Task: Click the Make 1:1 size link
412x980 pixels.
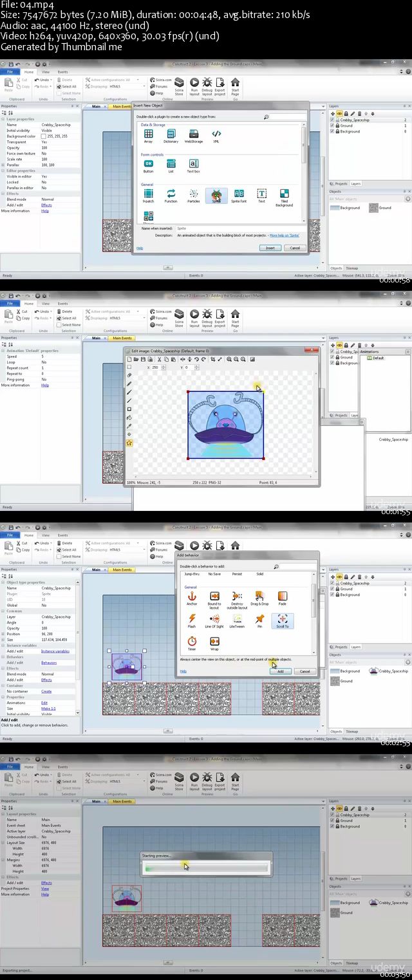Action: pos(48,708)
